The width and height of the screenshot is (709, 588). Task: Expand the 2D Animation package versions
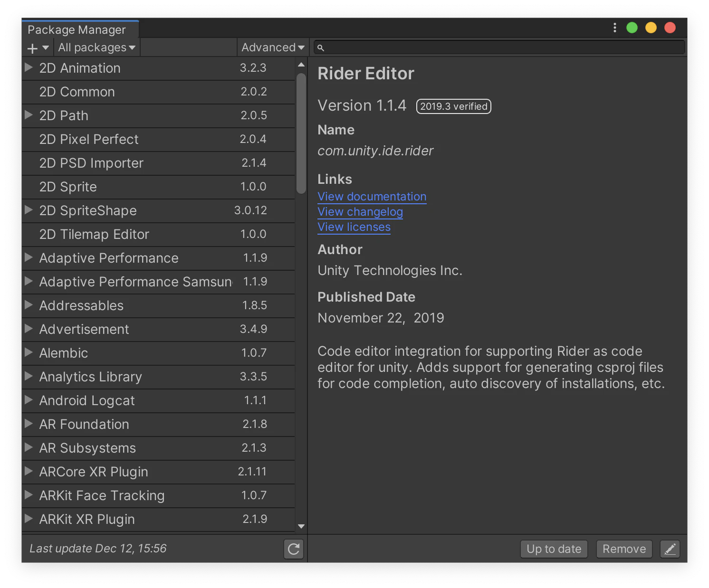click(29, 67)
